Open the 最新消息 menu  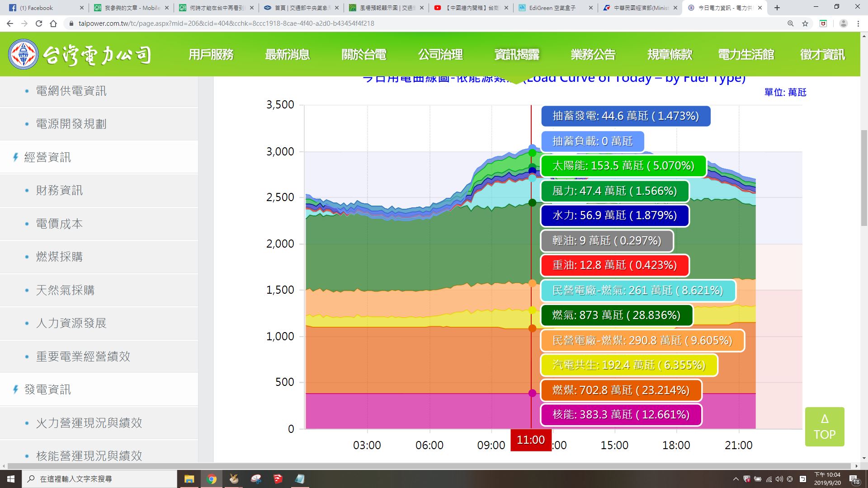pos(287,55)
